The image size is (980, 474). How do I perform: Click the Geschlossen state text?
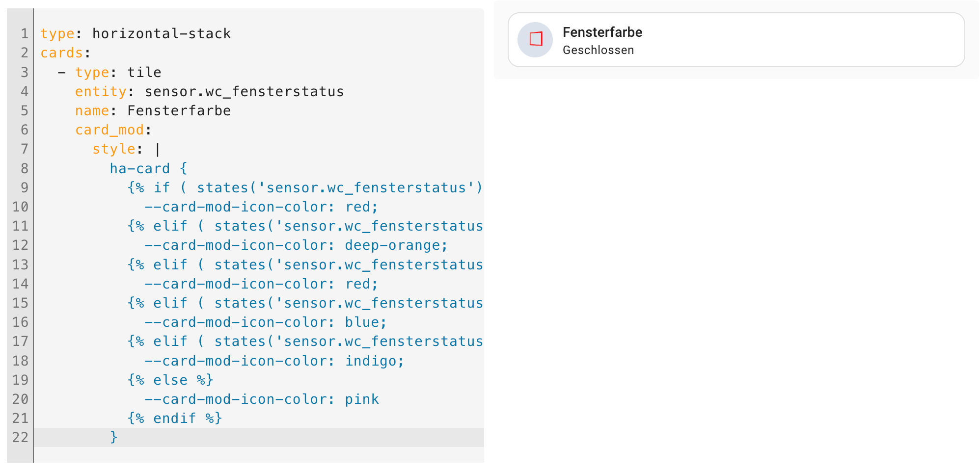tap(598, 50)
